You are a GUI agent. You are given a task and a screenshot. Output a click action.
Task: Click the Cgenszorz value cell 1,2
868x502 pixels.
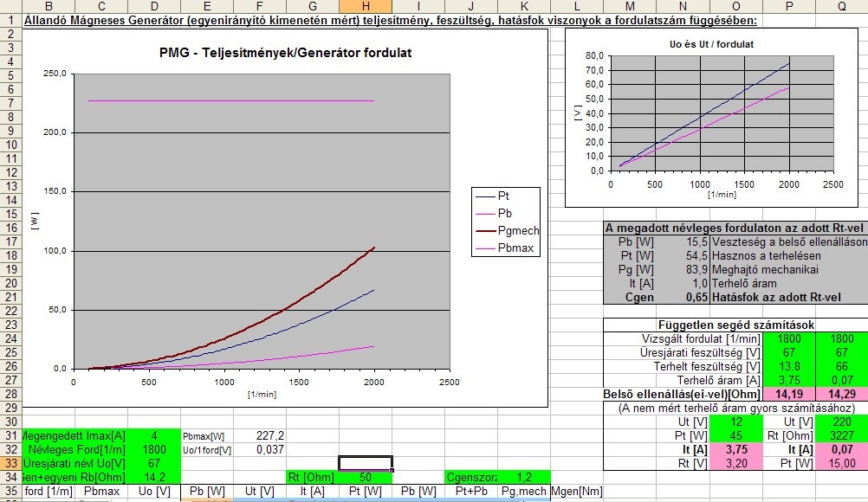click(524, 477)
